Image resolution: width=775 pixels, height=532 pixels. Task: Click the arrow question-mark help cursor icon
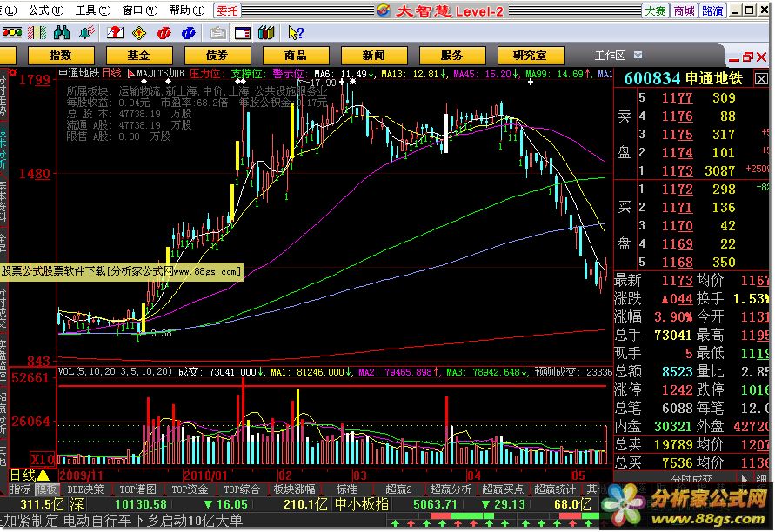(296, 33)
